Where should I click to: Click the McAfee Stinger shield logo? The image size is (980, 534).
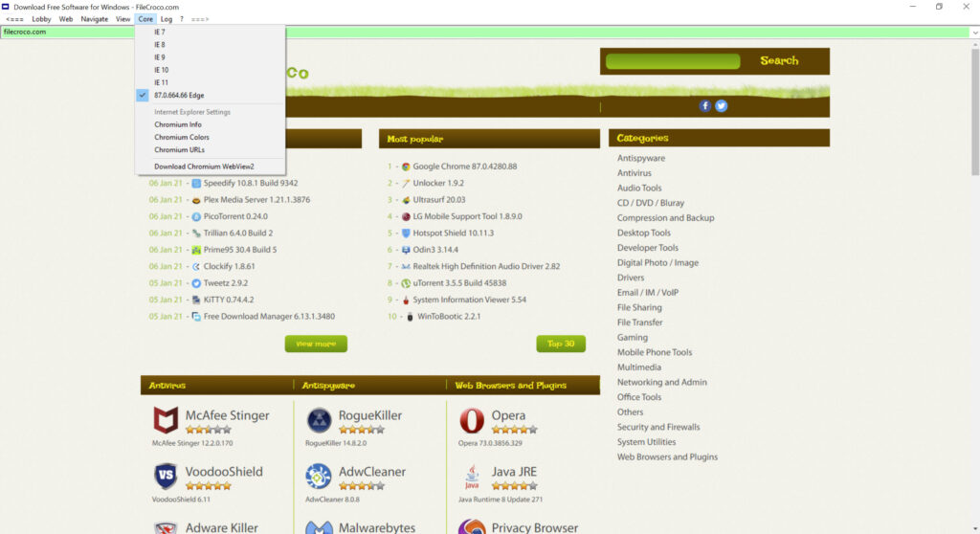[x=166, y=420]
